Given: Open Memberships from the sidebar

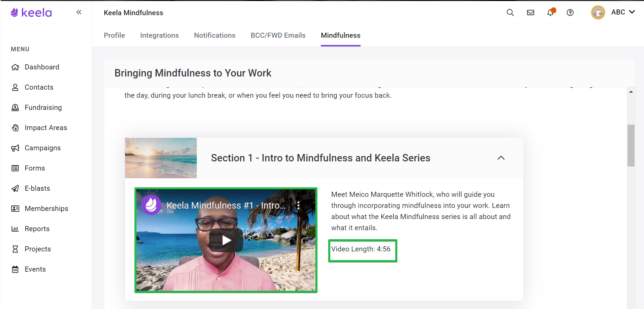Looking at the screenshot, I should 47,209.
